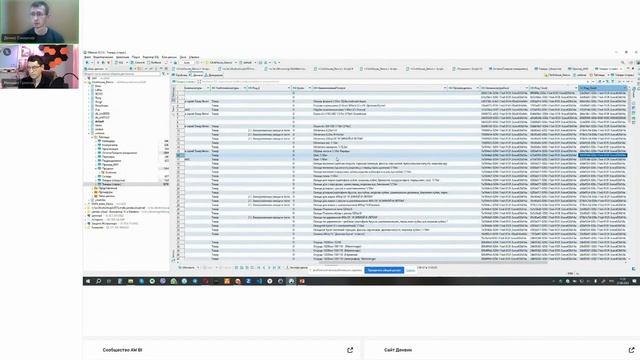Select the Партнеры table in navigator
The width and height of the screenshot is (640, 360).
(x=108, y=157)
